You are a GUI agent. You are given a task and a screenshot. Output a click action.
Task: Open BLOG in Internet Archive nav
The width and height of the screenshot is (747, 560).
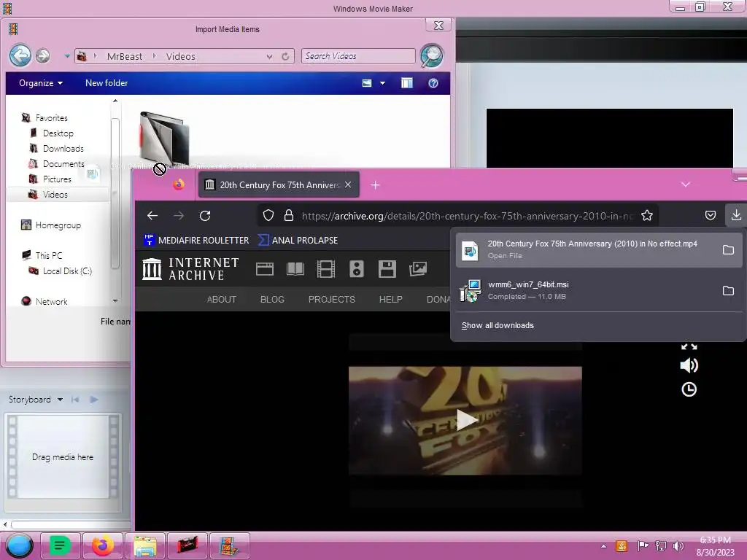click(x=272, y=299)
